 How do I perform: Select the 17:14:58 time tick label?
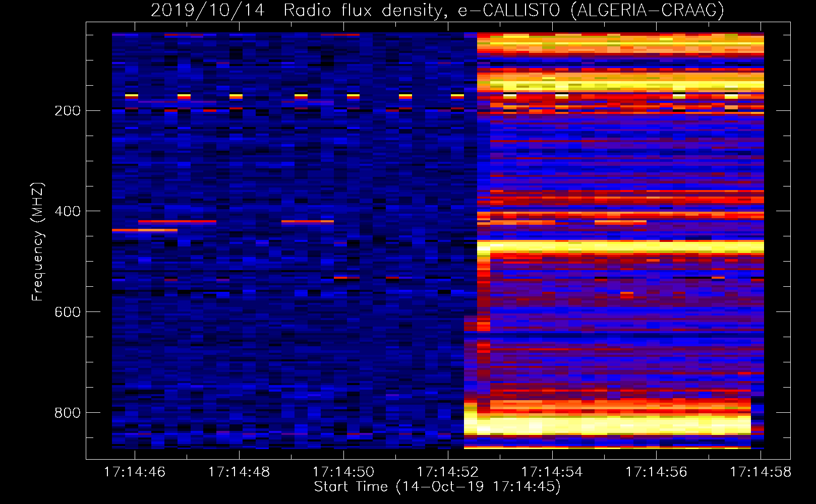[x=761, y=472]
